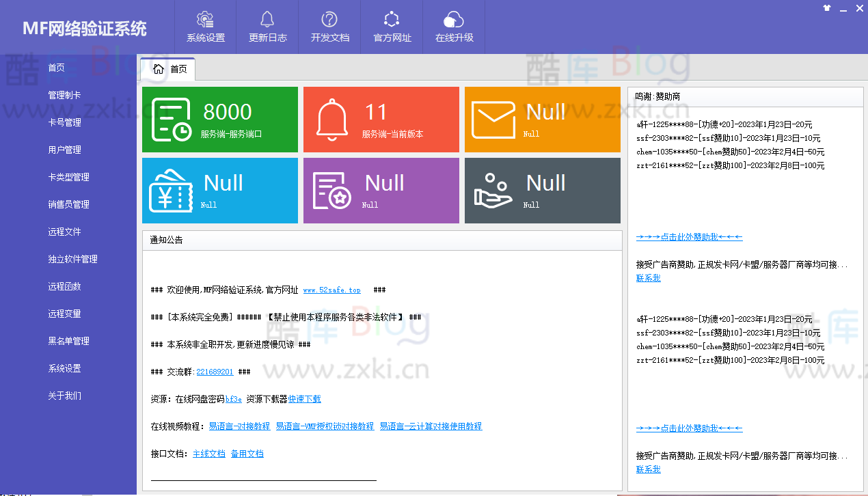Toggle the pin icon in the title bar
The image size is (868, 496).
pos(827,8)
